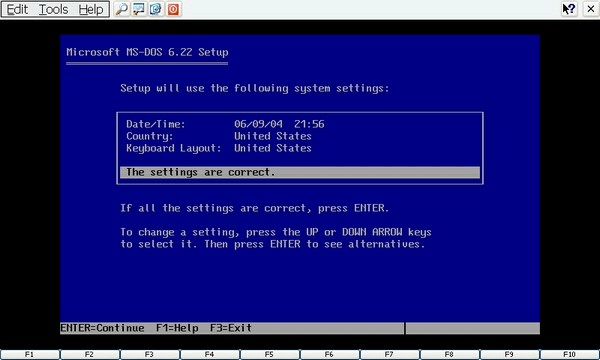Open the Tools menu
The height and width of the screenshot is (360, 600).
[x=54, y=9]
